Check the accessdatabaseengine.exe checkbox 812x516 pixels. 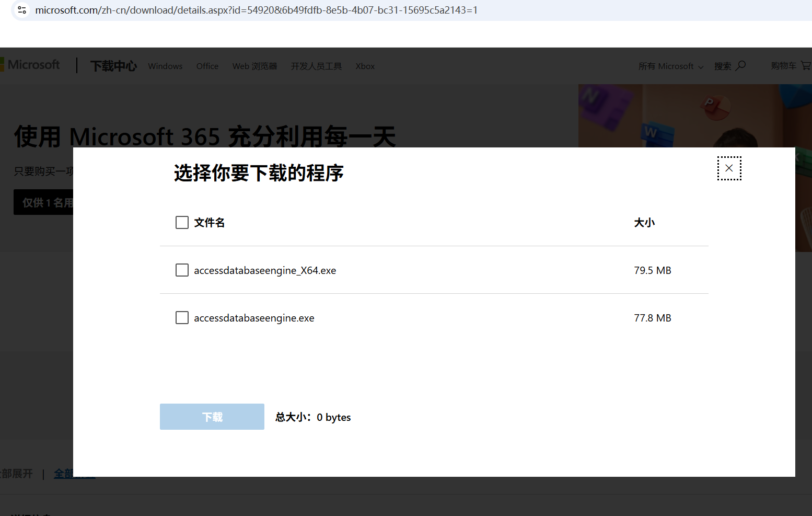(182, 318)
